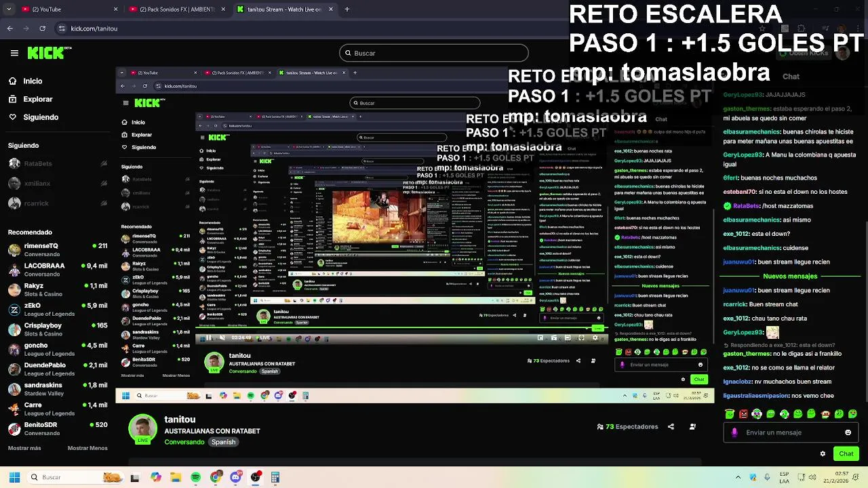This screenshot has width=868, height=488.
Task: Click tanitou's LIVE avatar below the main stream
Action: pyautogui.click(x=142, y=429)
